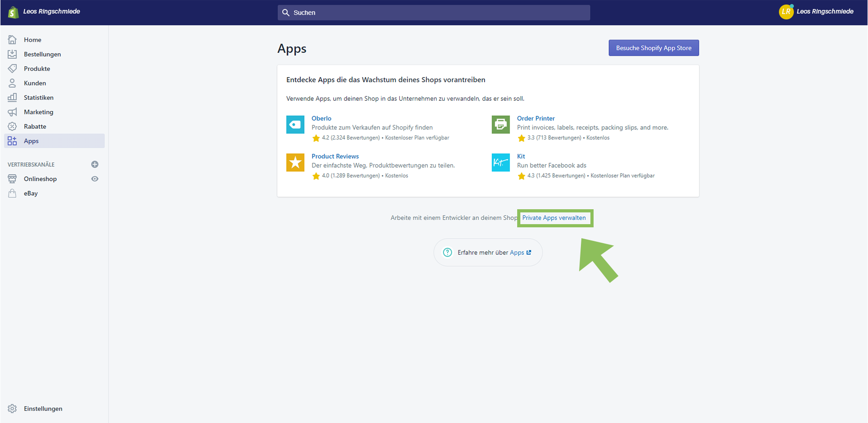Click the Onlineshop storefront icon
Viewport: 868px width, 423px height.
[12, 179]
